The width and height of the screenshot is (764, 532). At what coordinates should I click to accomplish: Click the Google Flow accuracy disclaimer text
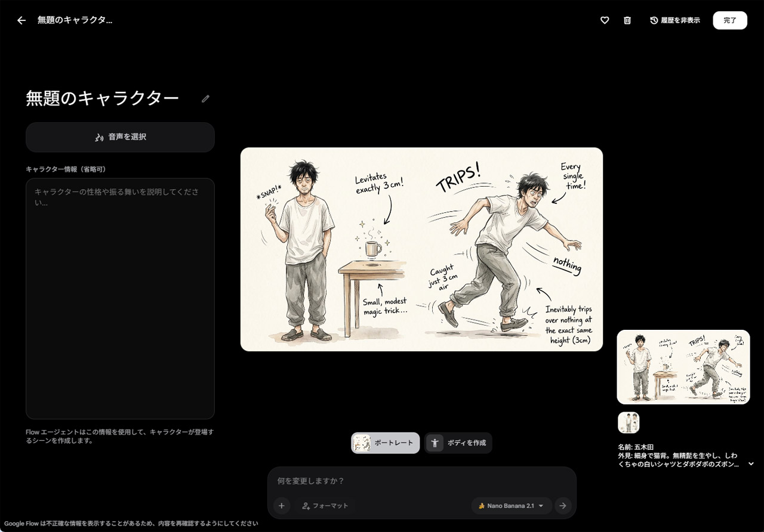click(x=131, y=524)
